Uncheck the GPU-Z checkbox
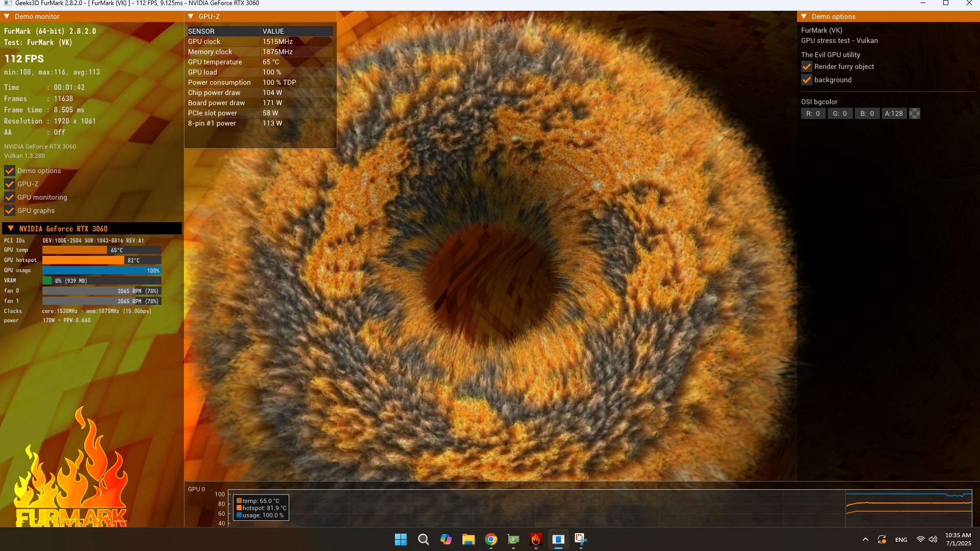This screenshot has width=980, height=551. pyautogui.click(x=9, y=184)
